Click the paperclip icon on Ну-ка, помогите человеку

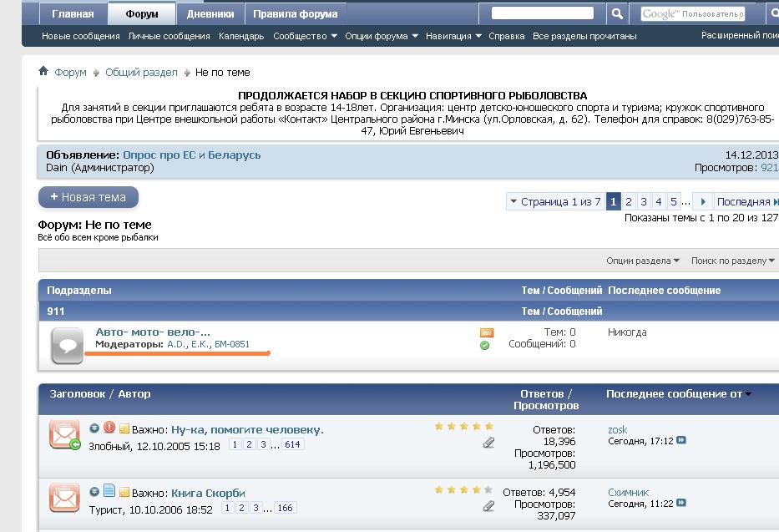tap(488, 443)
